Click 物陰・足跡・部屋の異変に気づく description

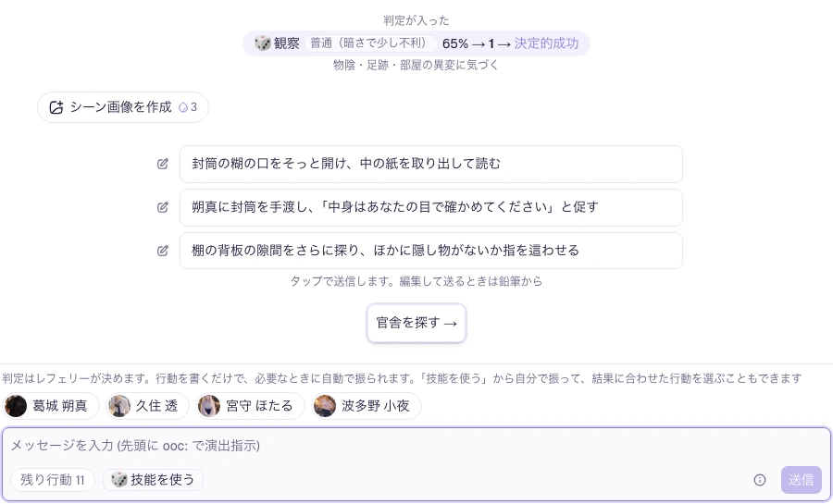pyautogui.click(x=416, y=66)
